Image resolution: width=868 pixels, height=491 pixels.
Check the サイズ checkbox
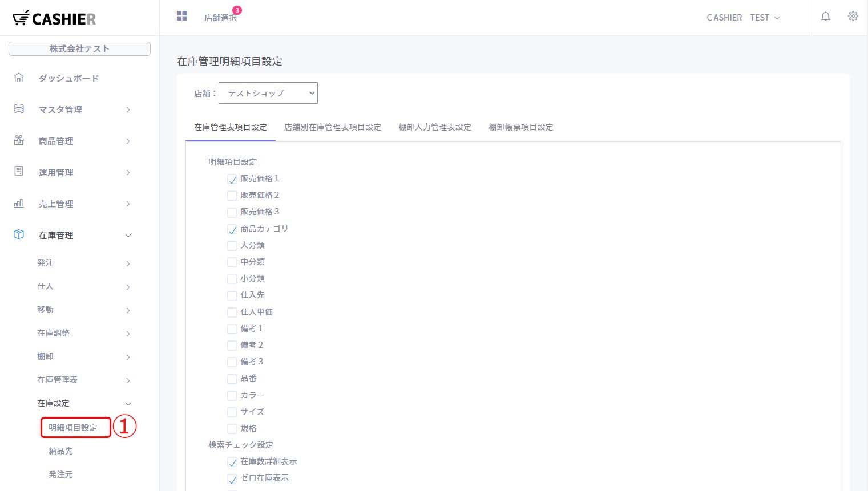pos(232,412)
